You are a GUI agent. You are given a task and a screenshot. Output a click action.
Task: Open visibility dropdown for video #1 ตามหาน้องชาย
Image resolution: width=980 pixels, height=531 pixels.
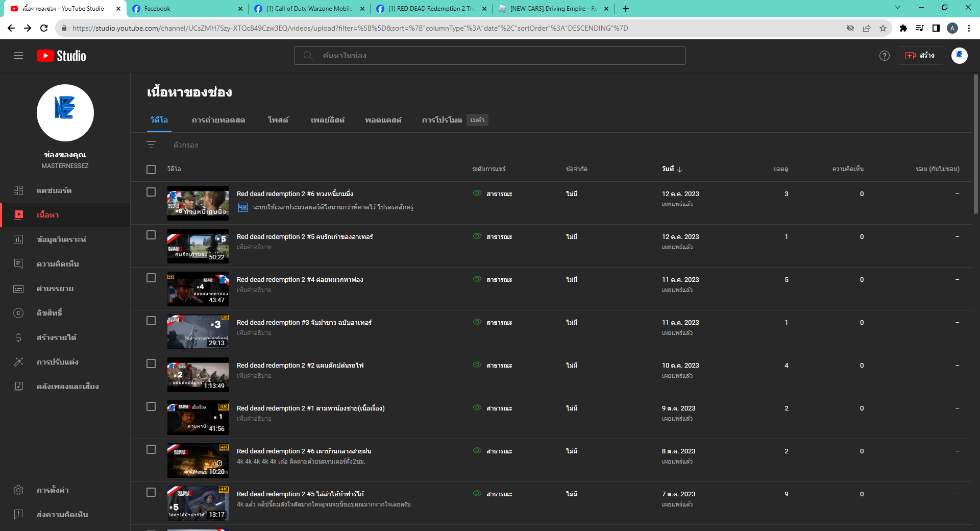pyautogui.click(x=493, y=408)
